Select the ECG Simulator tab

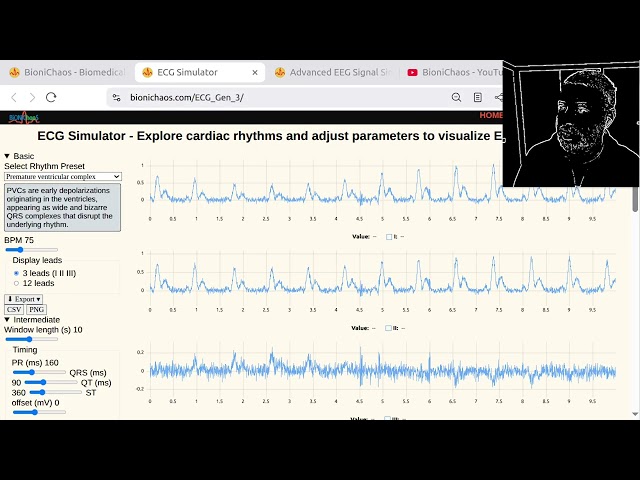point(200,72)
